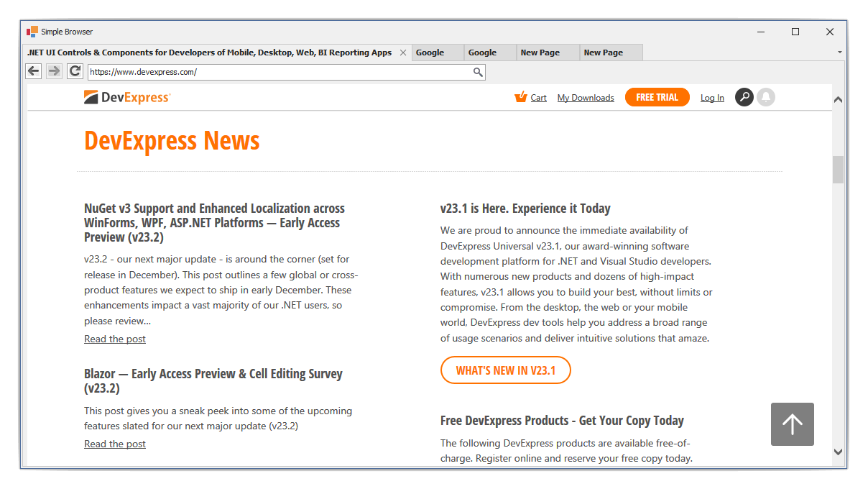
Task: Open site search via dark magnifier icon
Action: coord(744,97)
